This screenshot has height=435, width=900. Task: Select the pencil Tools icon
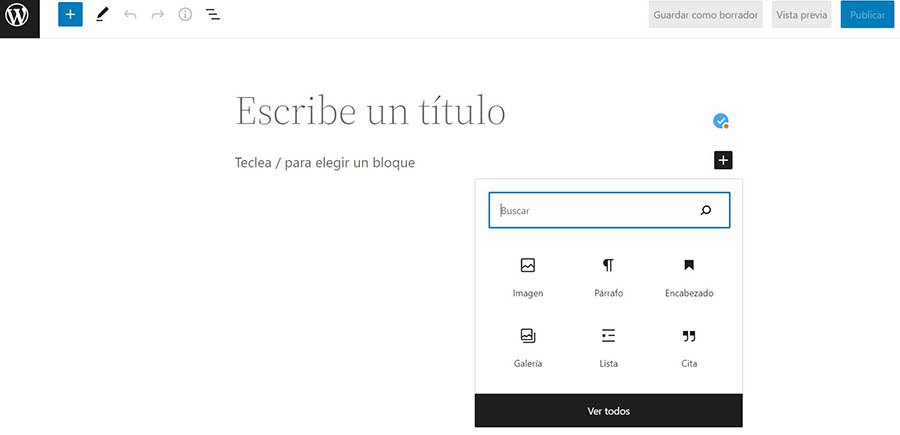tap(101, 15)
